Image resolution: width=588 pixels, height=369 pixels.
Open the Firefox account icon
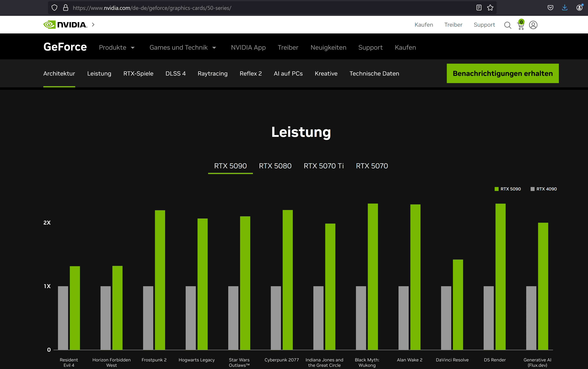(x=580, y=8)
